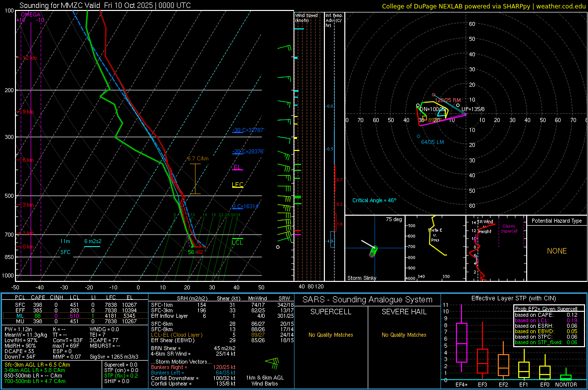
Task: Click the cyan left-mover circle on hodograph
Action: coord(419,136)
